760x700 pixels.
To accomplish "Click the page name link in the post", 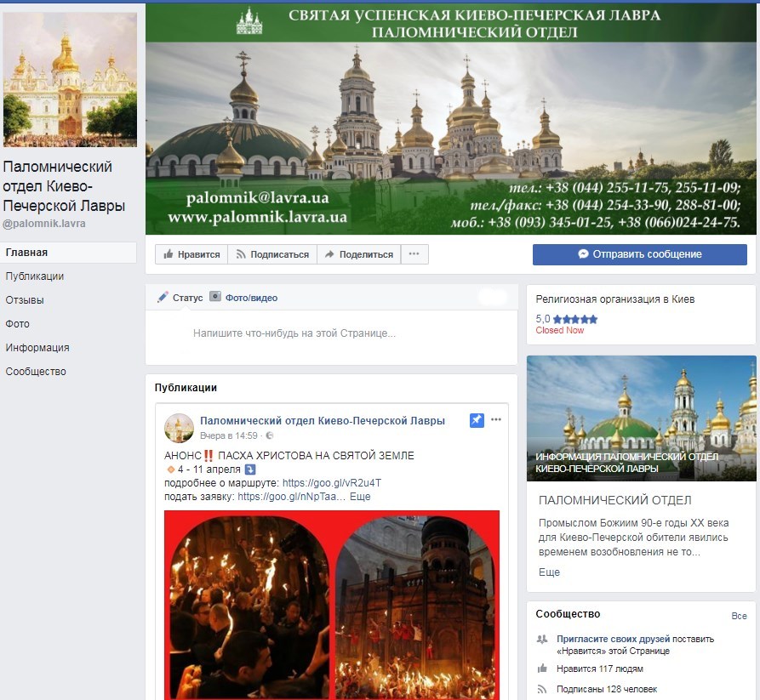I will 323,420.
